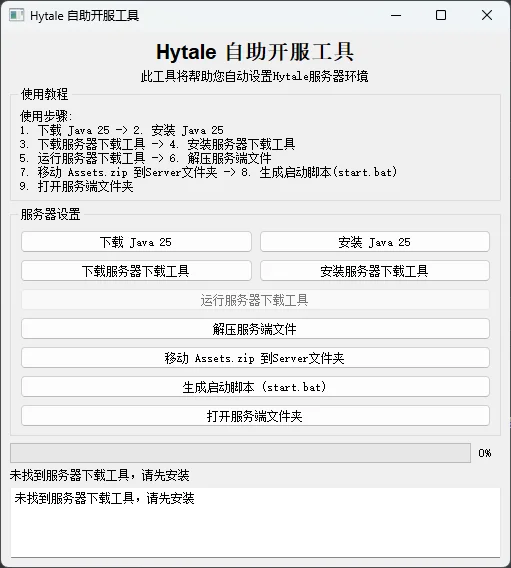The height and width of the screenshot is (568, 511).
Task: Click the large Hytale 自助开服工具 heading
Action: click(x=255, y=52)
